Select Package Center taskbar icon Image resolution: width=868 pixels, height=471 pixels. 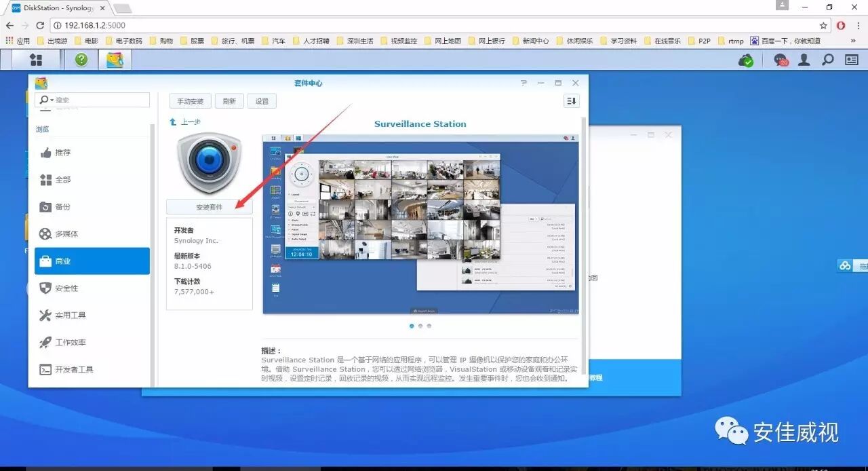[115, 60]
